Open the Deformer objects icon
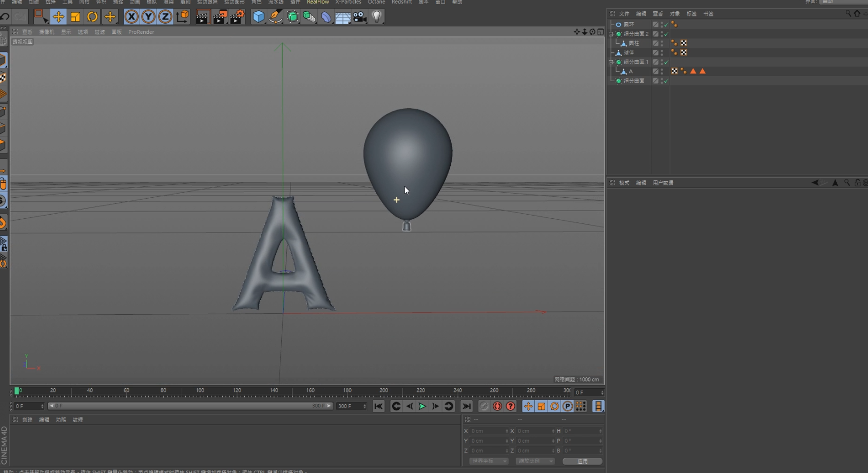Image resolution: width=868 pixels, height=473 pixels. coord(326,17)
